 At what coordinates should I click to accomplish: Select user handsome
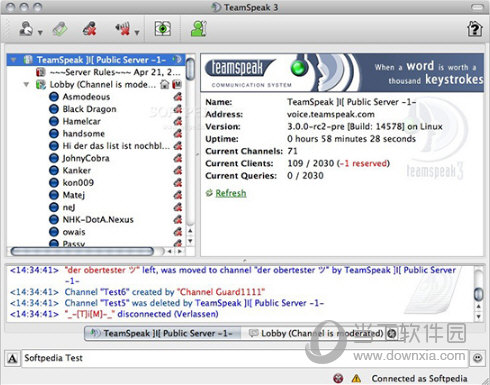(x=84, y=134)
